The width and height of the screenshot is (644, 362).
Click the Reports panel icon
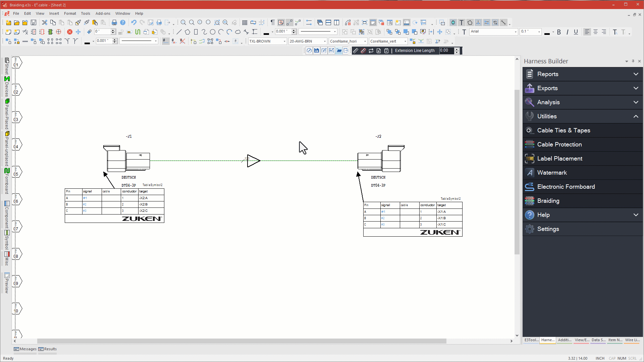click(529, 74)
